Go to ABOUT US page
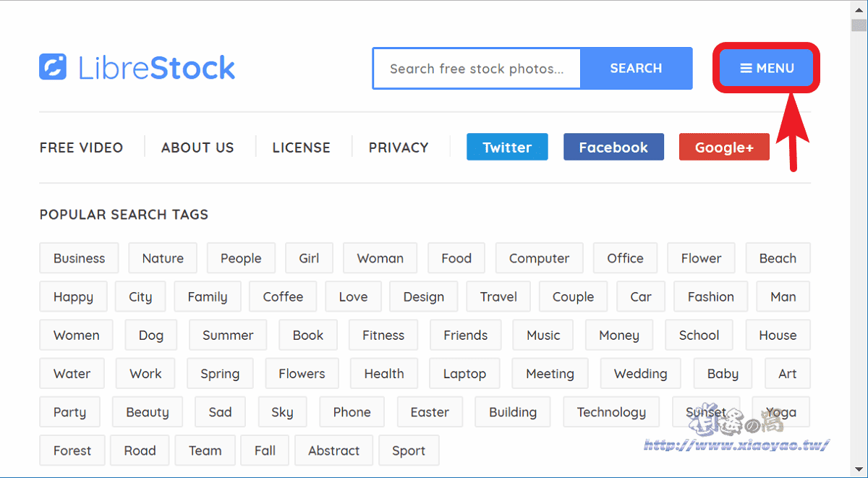Screen dimensions: 868x478 197,148
